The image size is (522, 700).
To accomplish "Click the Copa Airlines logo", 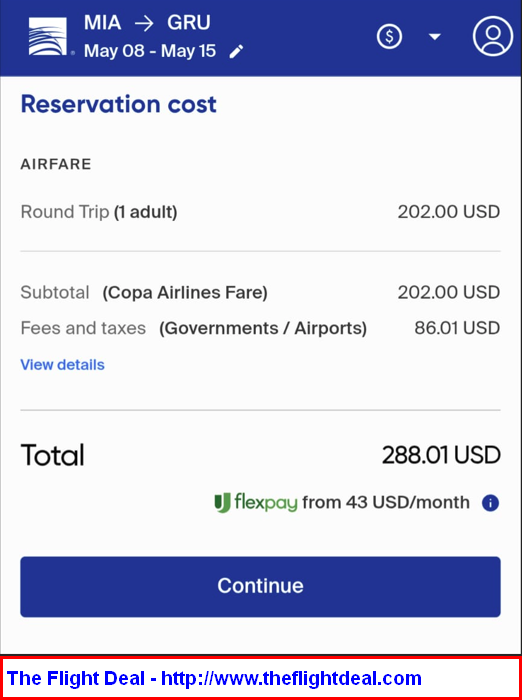I will [48, 37].
